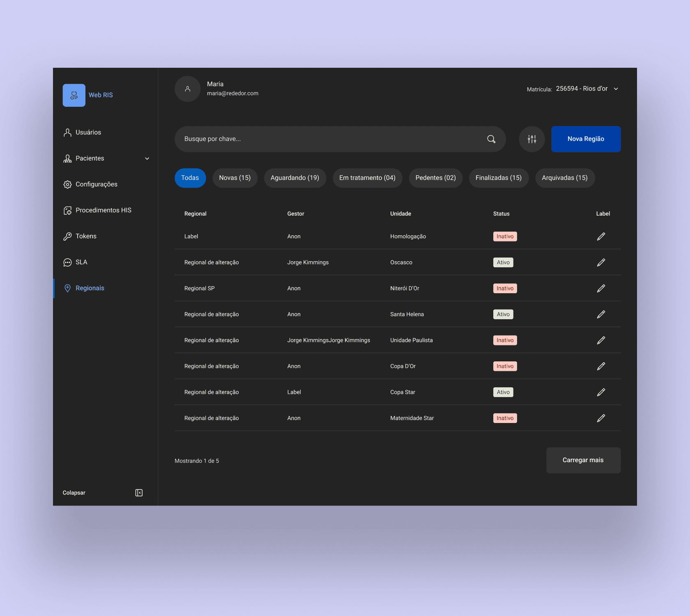Open the filter adjustments icon
690x616 pixels.
pyautogui.click(x=531, y=139)
